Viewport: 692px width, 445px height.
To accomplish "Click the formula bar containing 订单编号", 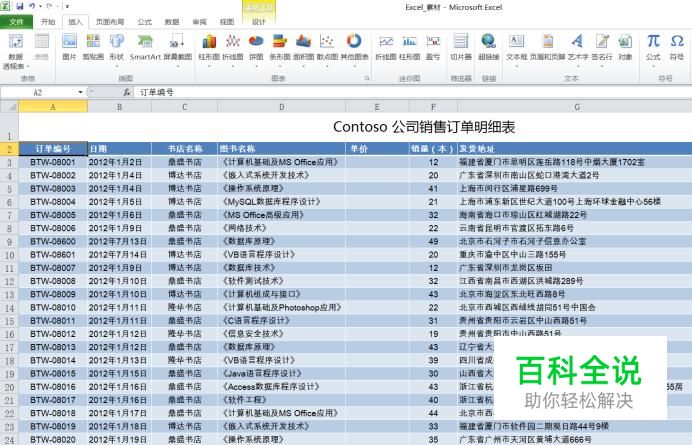I will tap(413, 92).
